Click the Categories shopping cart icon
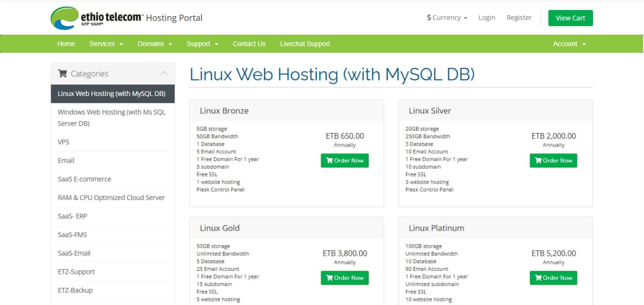The width and height of the screenshot is (644, 305). [62, 73]
